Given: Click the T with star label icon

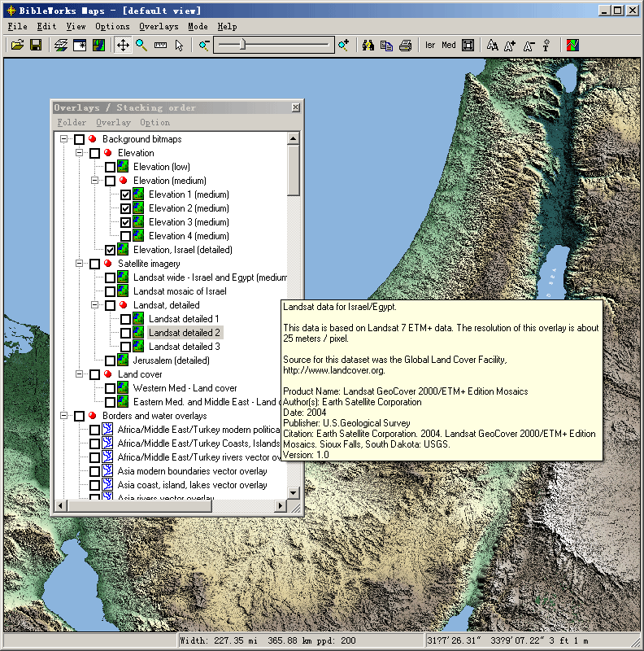Looking at the screenshot, I should click(546, 45).
